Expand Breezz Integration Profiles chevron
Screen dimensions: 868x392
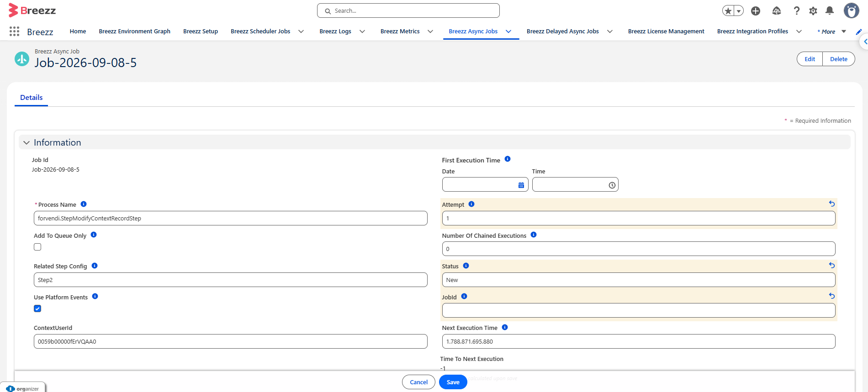click(x=799, y=31)
